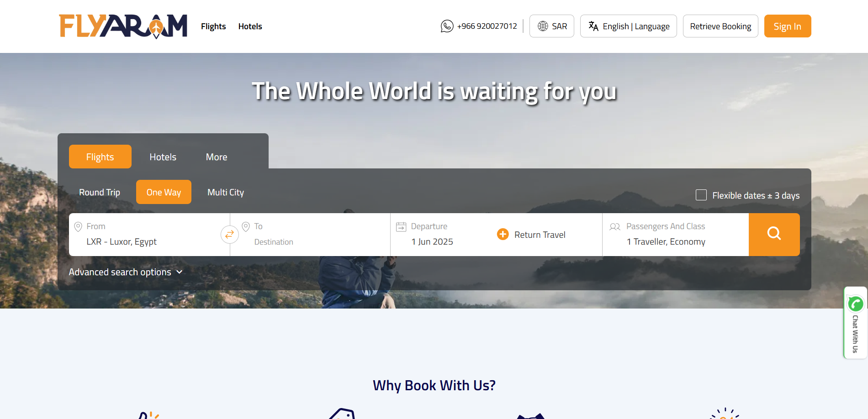868x419 pixels.
Task: Click the WhatsApp phone icon in header
Action: [x=447, y=26]
